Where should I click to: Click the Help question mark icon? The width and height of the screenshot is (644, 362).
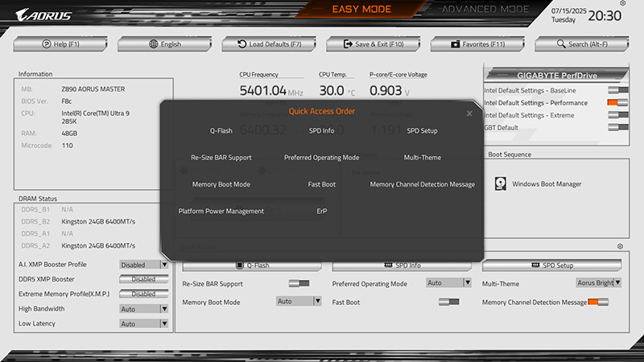coord(47,44)
